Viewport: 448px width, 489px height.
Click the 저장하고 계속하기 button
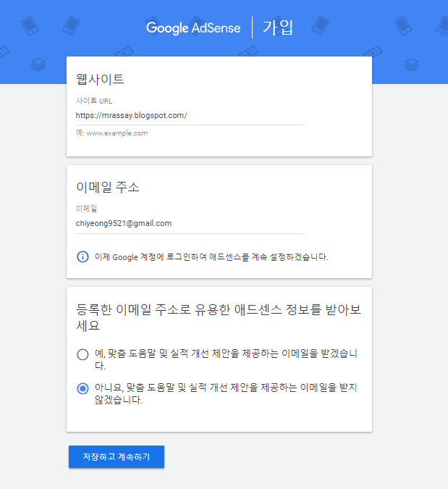pos(117,456)
